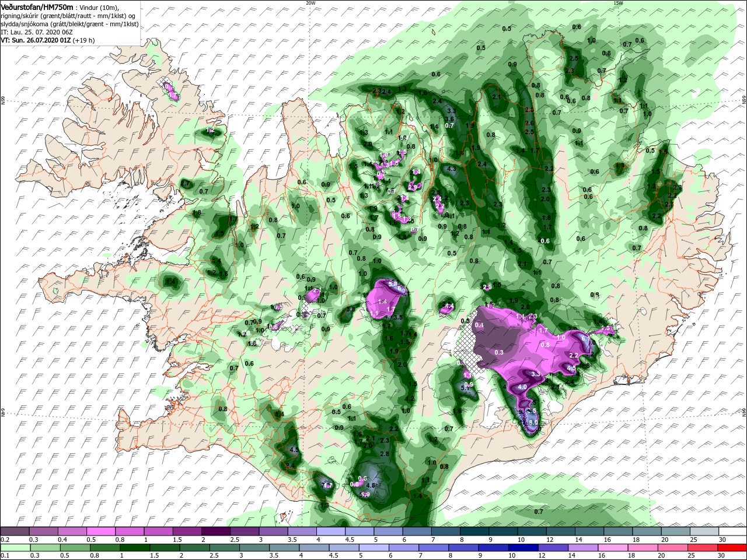Pick the medium green 0.5 rain swatch
The height and width of the screenshot is (560, 747).
75,548
